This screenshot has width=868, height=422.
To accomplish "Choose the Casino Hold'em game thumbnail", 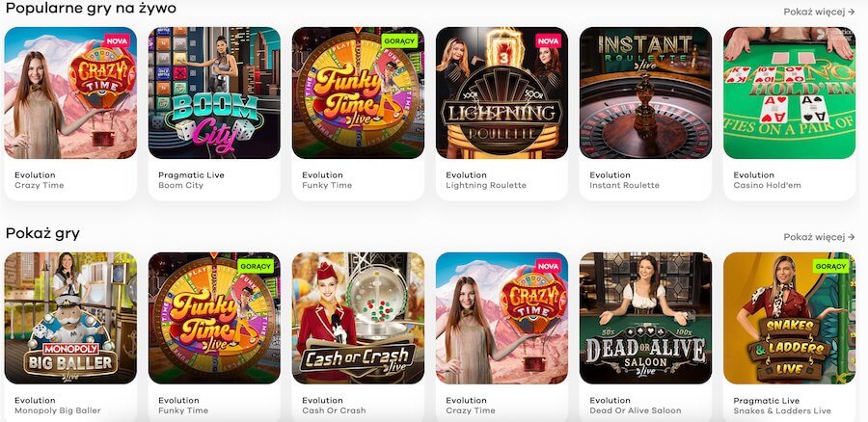I will (x=789, y=92).
